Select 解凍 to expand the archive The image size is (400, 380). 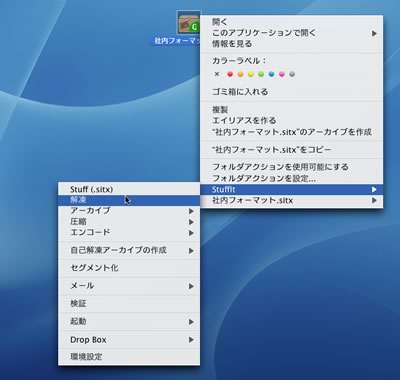(x=129, y=200)
